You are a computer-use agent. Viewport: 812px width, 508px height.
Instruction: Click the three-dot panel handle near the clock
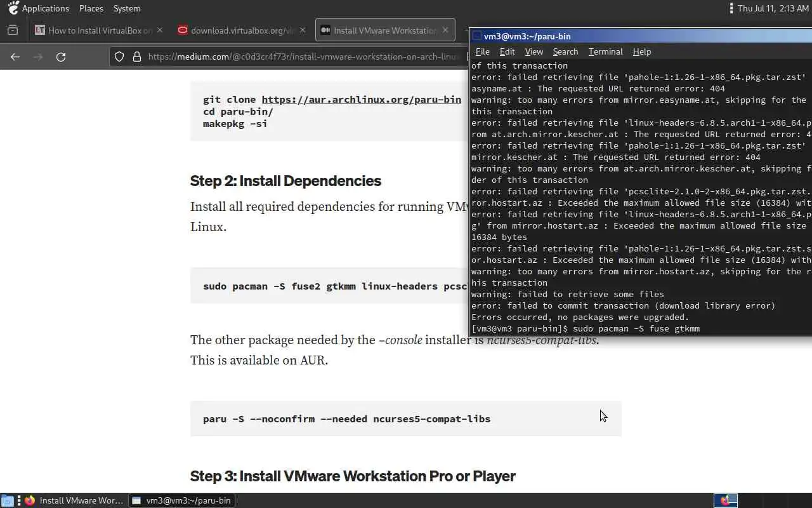tap(731, 8)
